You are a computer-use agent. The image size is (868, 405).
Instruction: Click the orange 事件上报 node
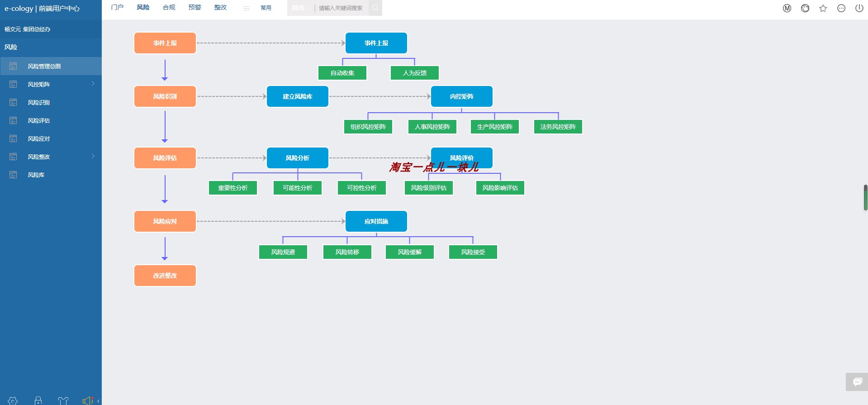click(x=165, y=43)
